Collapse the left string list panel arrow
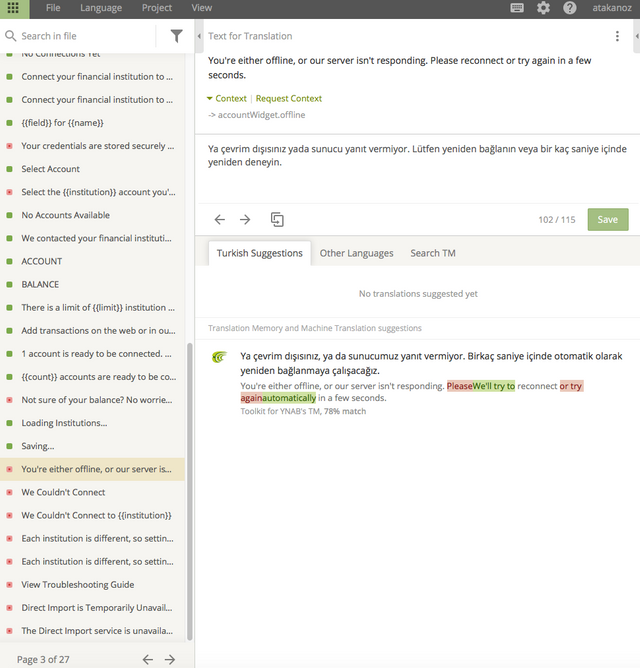 pos(199,36)
